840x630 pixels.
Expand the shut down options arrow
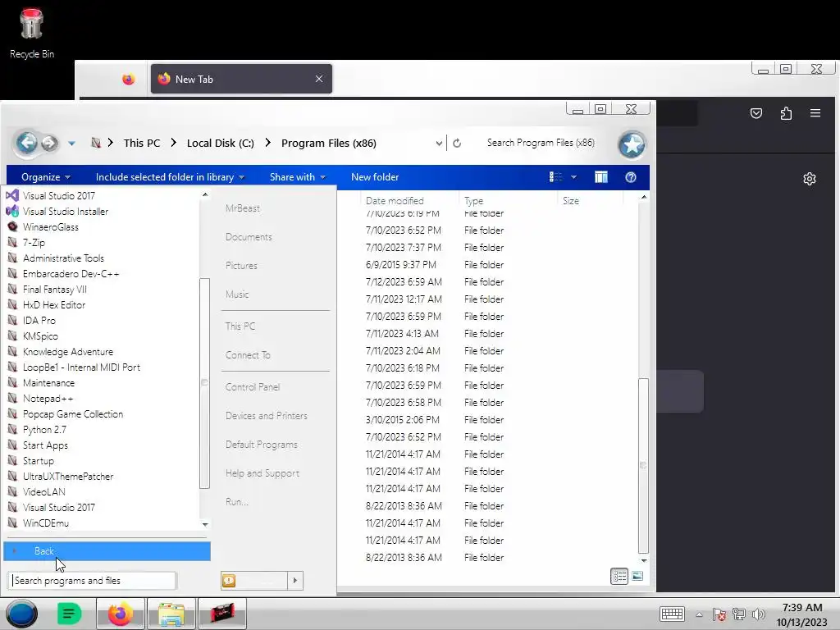click(295, 581)
